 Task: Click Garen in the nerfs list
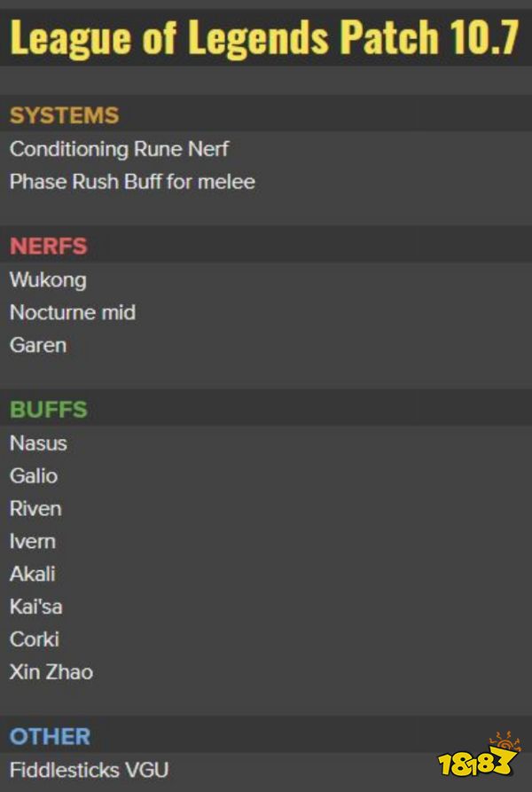38,345
